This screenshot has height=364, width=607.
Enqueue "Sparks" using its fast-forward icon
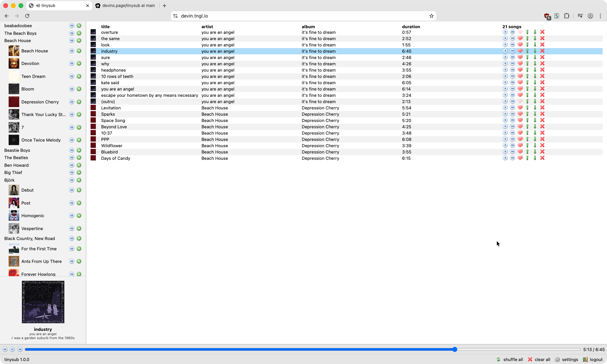click(x=512, y=114)
